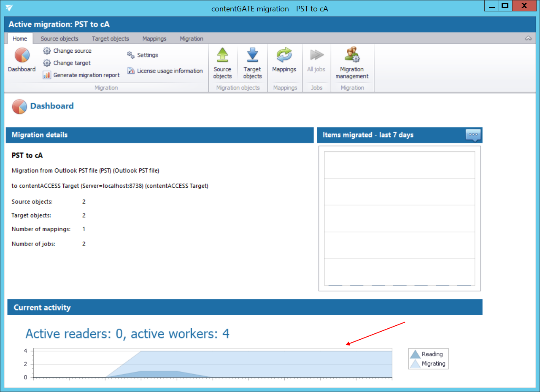Screen dimensions: 540x392
Task: Collapse the ribbon with the chevron
Action: 528,38
